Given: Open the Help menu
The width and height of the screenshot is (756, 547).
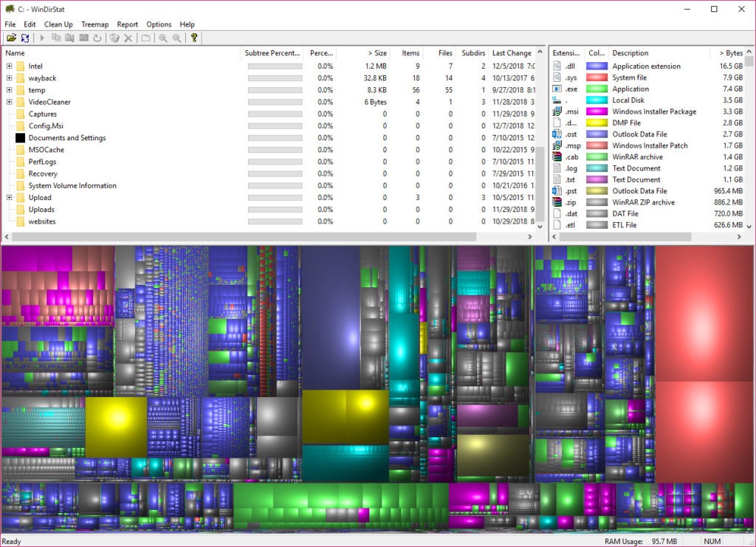Looking at the screenshot, I should point(187,24).
